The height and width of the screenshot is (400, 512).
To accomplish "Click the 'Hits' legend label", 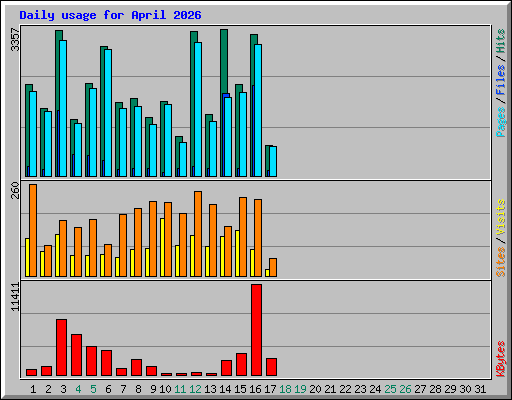I will (500, 41).
